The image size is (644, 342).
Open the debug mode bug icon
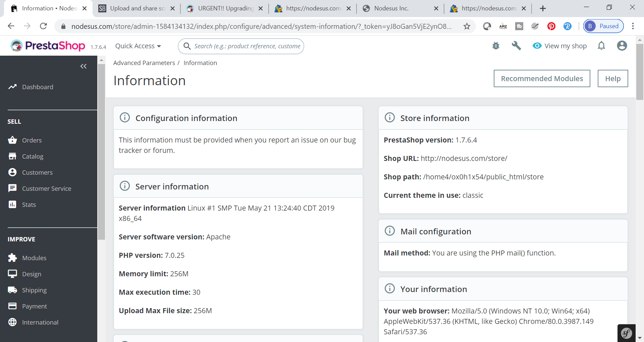click(x=496, y=46)
